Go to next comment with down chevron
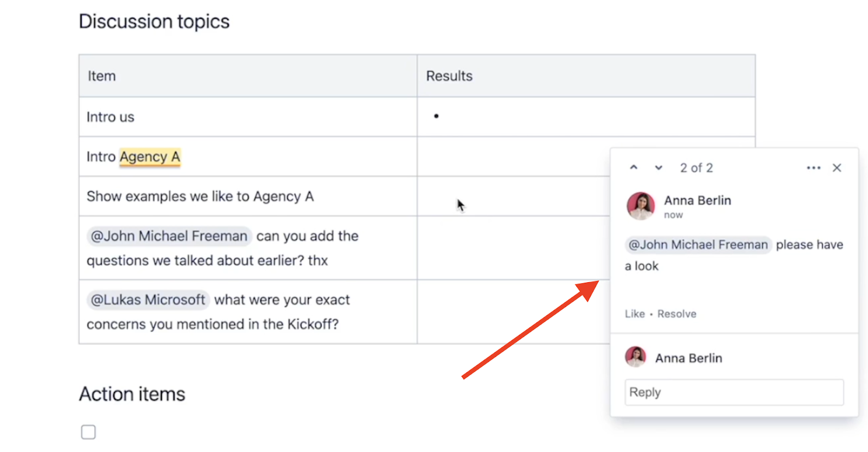This screenshot has width=868, height=452. 659,168
